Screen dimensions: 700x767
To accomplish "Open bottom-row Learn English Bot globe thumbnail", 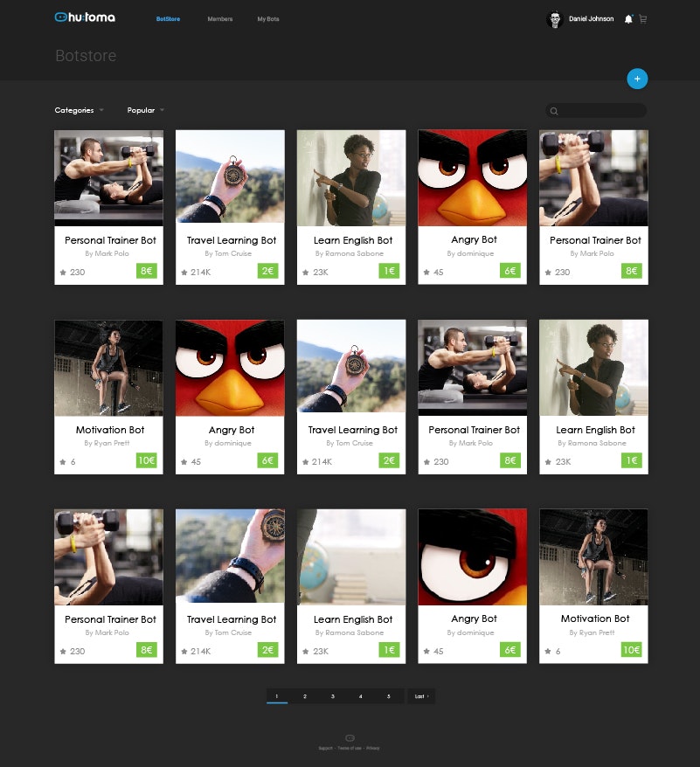I will click(x=351, y=557).
